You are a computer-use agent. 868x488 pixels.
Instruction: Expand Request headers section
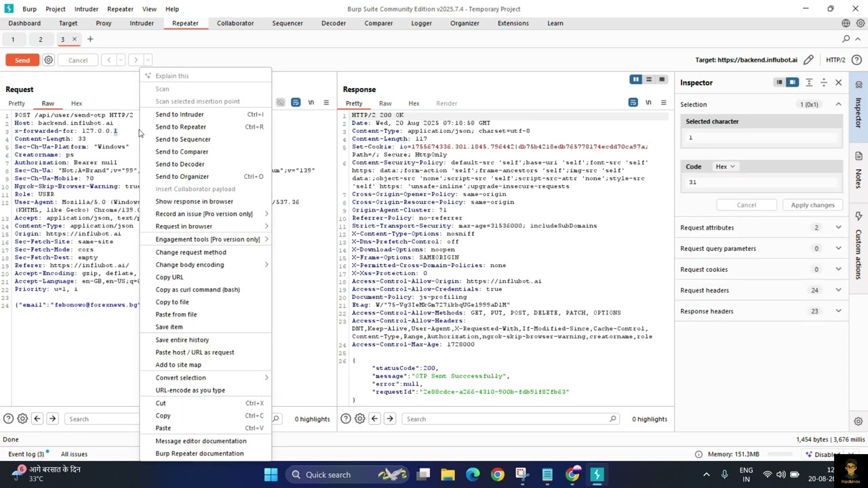(838, 290)
